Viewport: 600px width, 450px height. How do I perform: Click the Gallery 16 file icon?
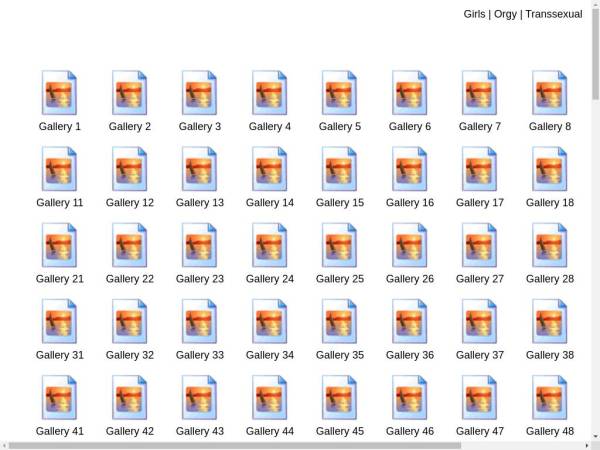409,169
